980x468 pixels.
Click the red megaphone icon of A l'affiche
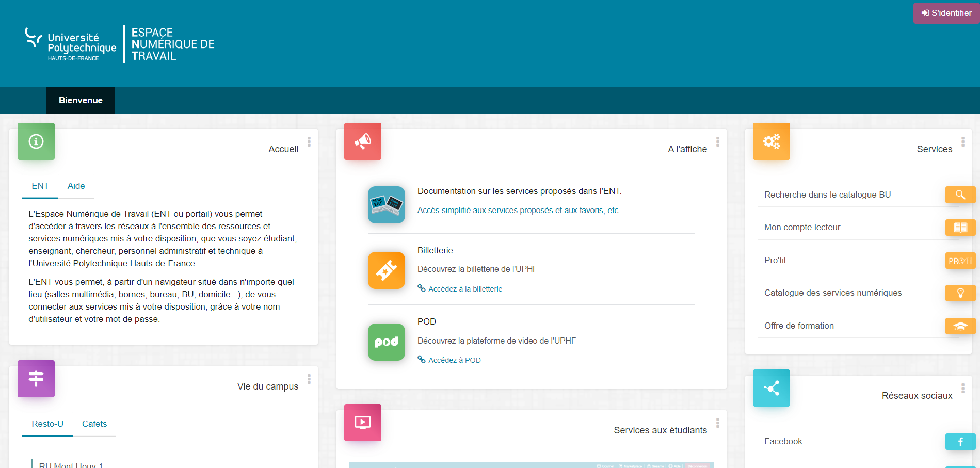point(362,141)
